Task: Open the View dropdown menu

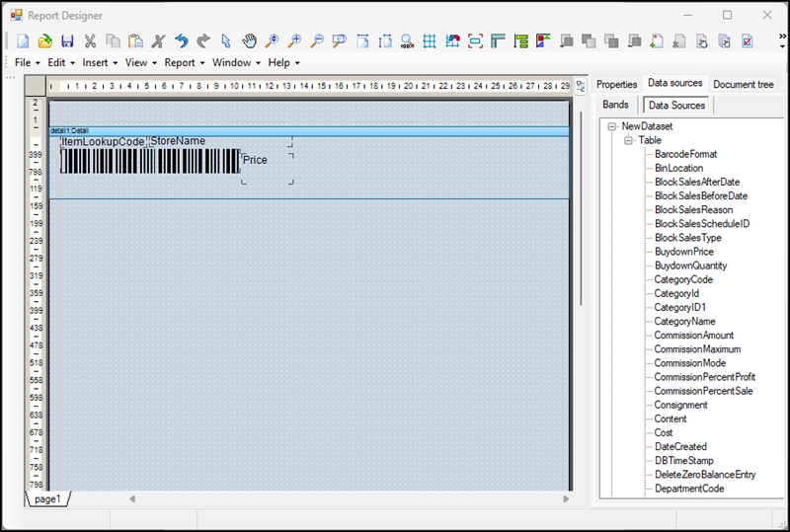Action: pyautogui.click(x=141, y=62)
